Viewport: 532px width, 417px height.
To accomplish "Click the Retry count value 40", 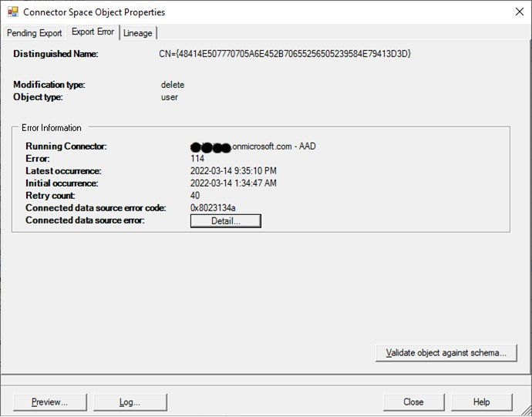I will coord(195,196).
